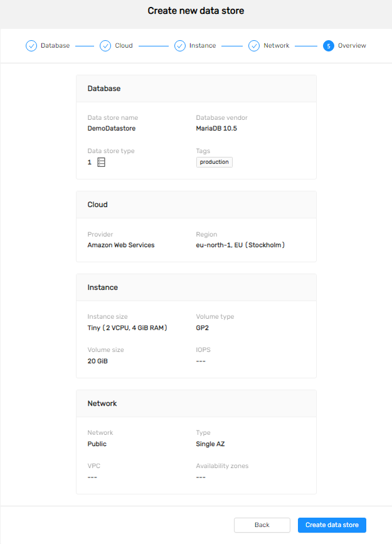Click the Create data store button
This screenshot has width=392, height=544.
332,525
